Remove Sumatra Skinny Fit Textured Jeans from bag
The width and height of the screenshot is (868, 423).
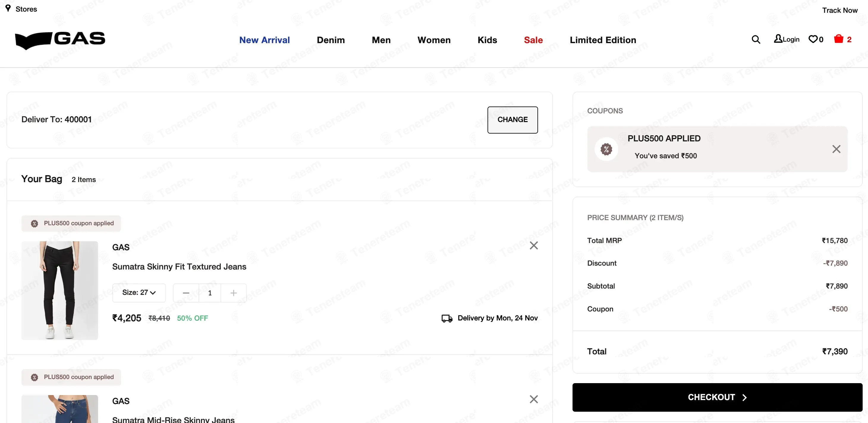pos(534,246)
